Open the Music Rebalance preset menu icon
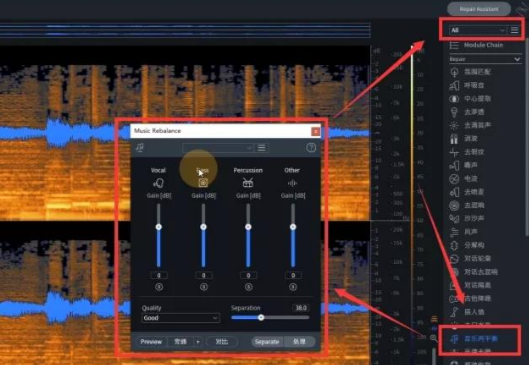The height and width of the screenshot is (365, 529). (261, 148)
